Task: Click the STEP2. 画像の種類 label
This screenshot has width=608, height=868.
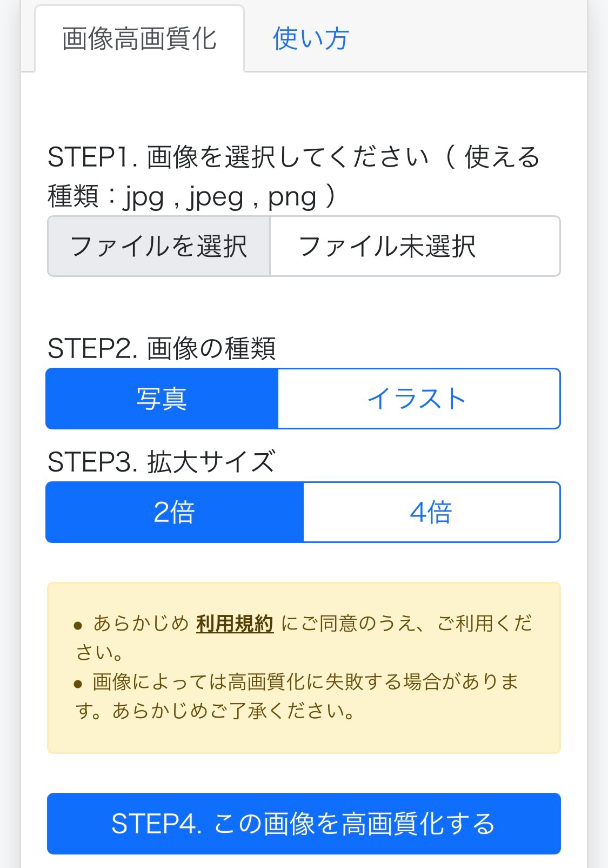Action: point(162,348)
